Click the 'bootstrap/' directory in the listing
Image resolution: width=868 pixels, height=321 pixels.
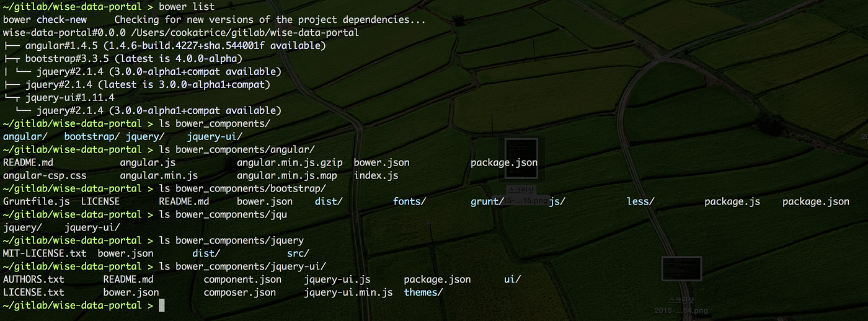92,137
